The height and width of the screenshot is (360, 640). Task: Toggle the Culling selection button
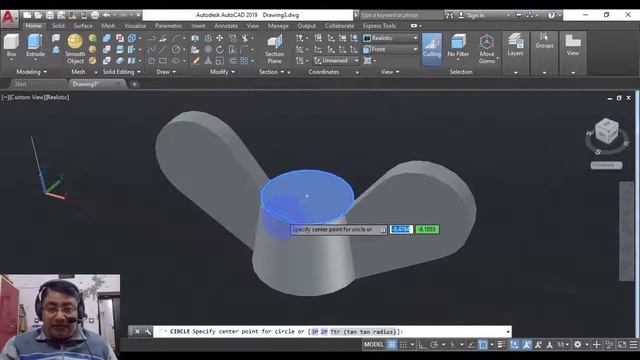(431, 49)
